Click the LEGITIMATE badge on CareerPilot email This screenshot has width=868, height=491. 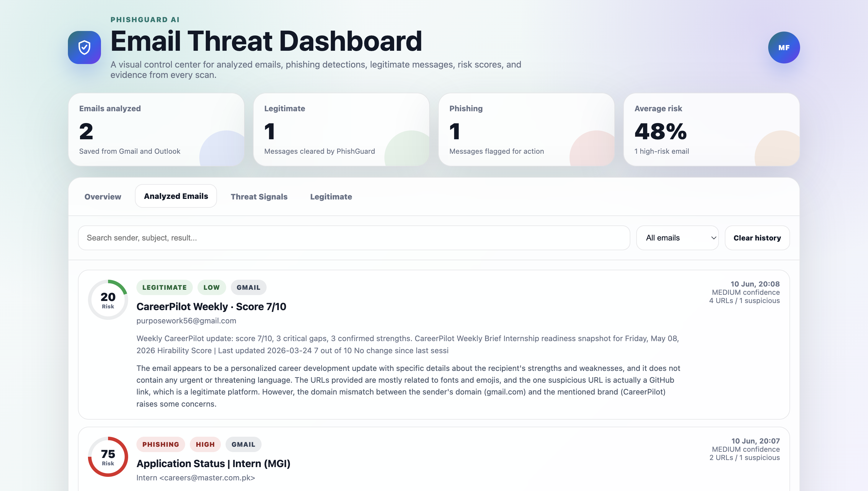[164, 287]
